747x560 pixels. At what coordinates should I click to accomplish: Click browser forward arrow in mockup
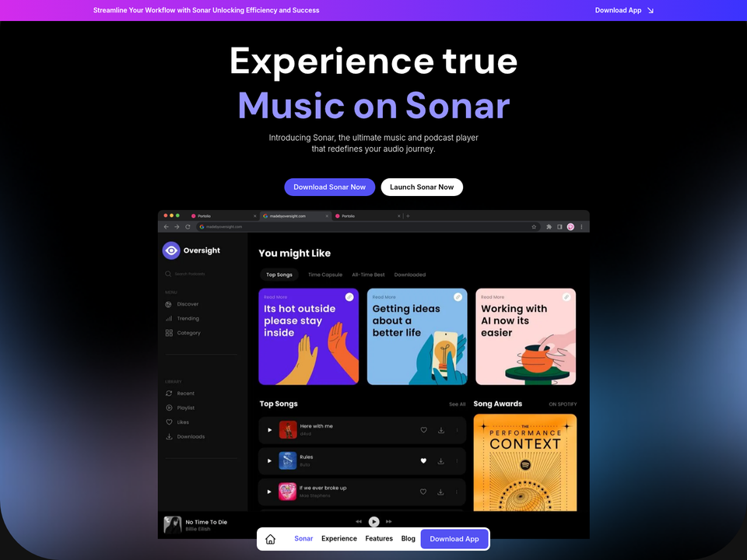(177, 227)
